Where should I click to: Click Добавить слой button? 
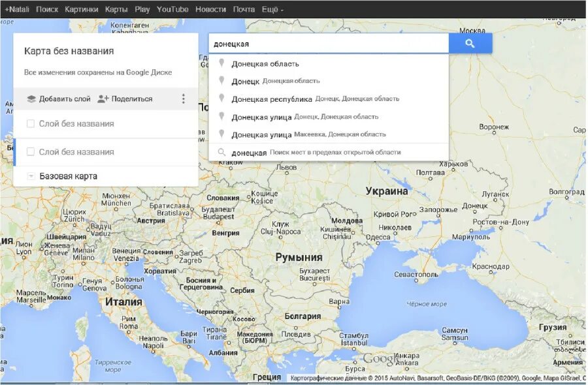tap(59, 99)
